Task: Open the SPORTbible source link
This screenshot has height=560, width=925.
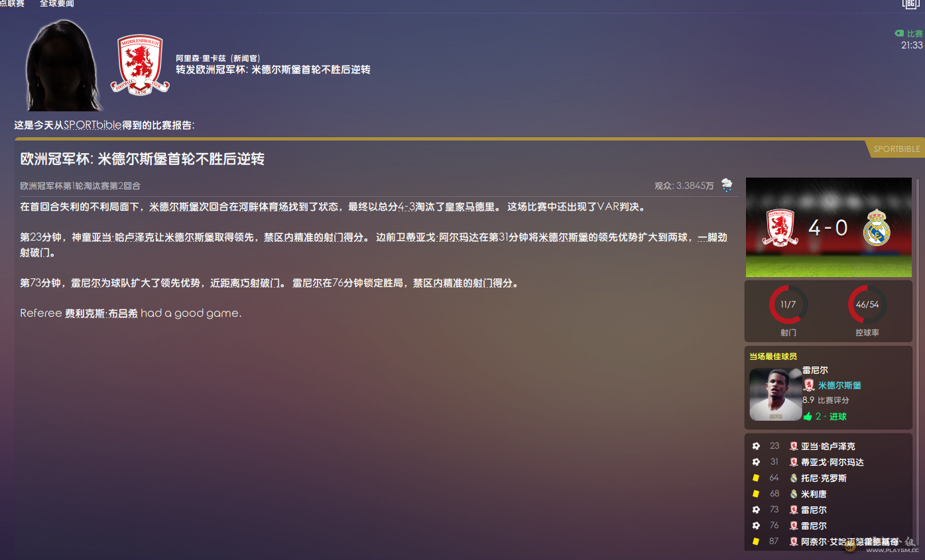Action: (x=93, y=125)
